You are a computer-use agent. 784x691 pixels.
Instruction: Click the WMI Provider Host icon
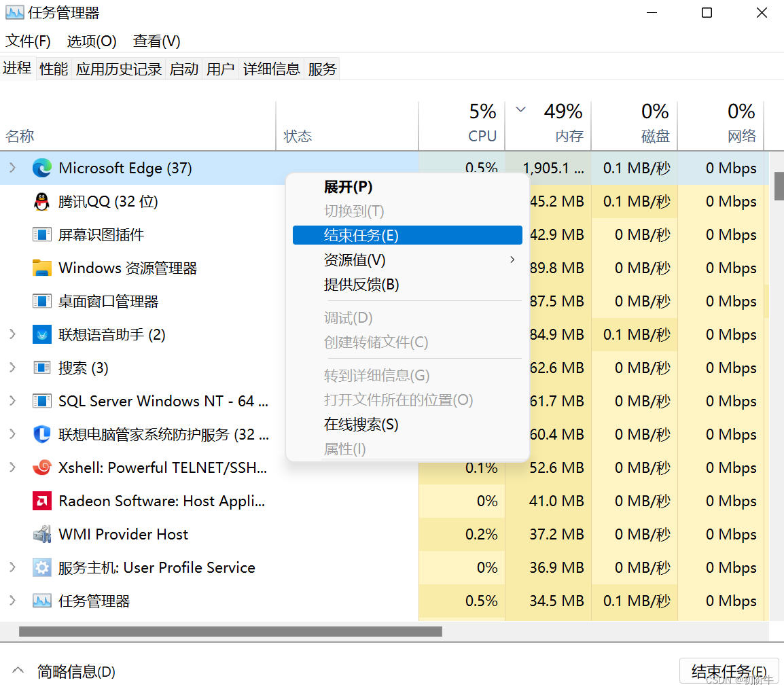point(42,534)
